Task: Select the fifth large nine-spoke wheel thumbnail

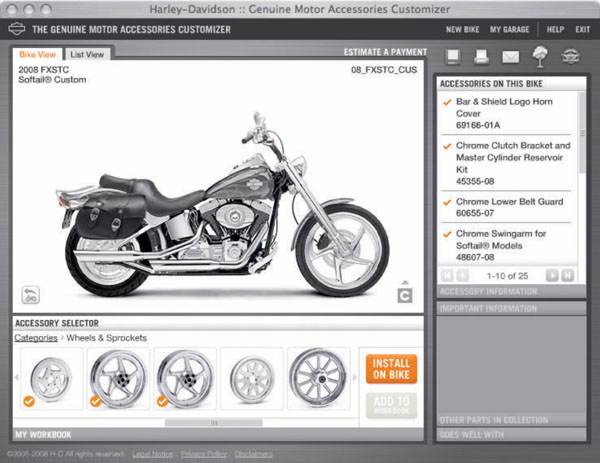Action: click(x=318, y=379)
